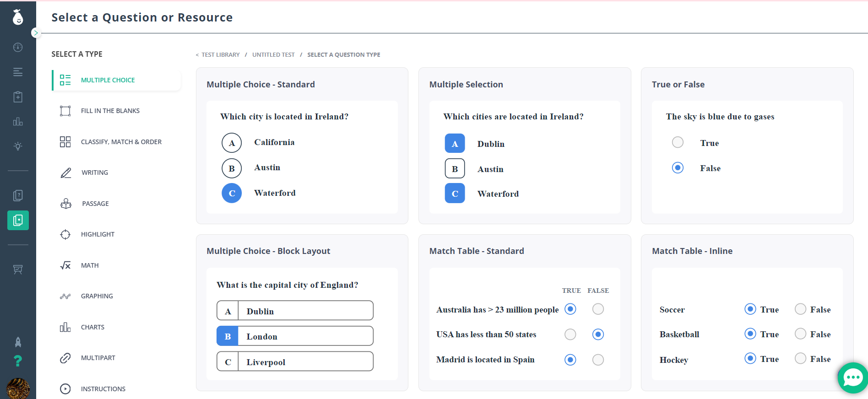The width and height of the screenshot is (868, 399).
Task: Click the user profile avatar
Action: click(x=18, y=389)
